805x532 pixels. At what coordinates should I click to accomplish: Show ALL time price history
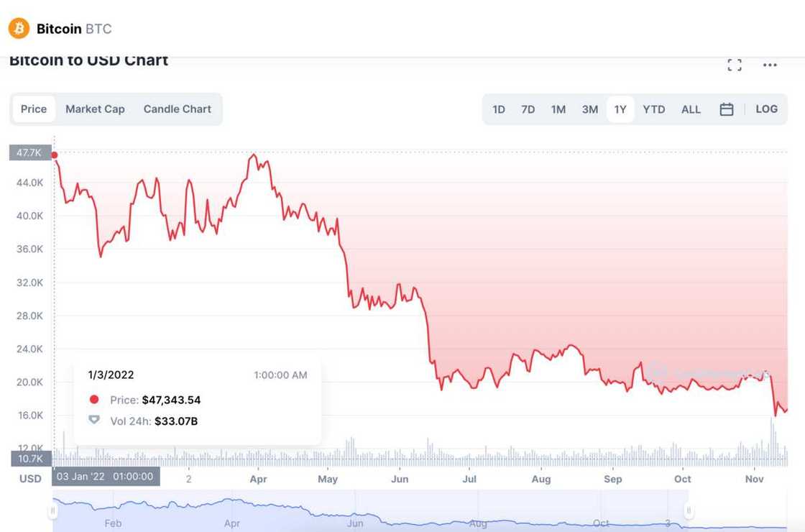click(691, 109)
